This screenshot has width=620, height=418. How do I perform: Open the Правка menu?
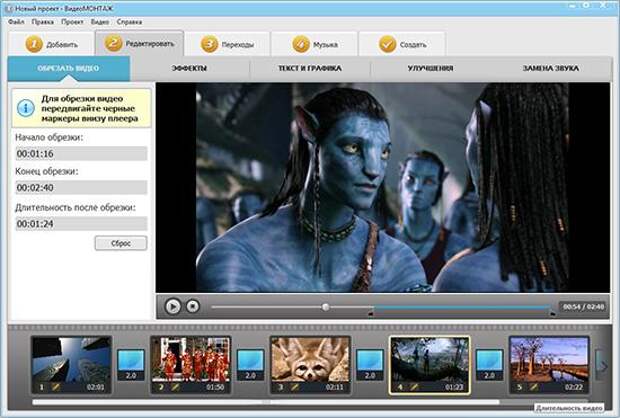(42, 22)
